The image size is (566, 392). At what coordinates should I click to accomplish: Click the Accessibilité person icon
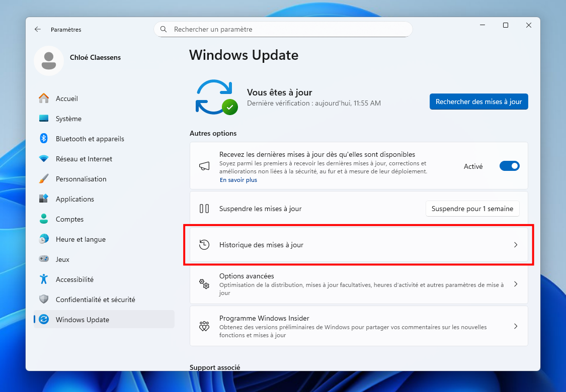click(44, 279)
